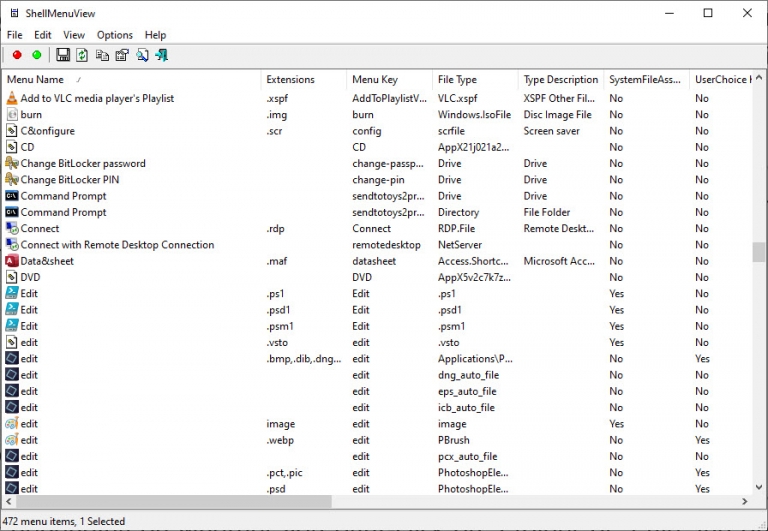Image resolution: width=768 pixels, height=531 pixels.
Task: Open the File menu
Action: point(15,35)
